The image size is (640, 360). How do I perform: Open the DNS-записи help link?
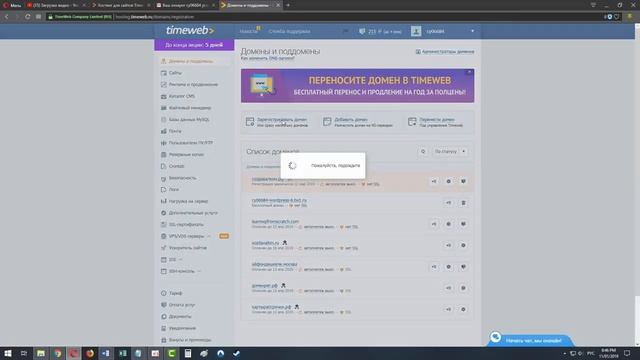[267, 58]
